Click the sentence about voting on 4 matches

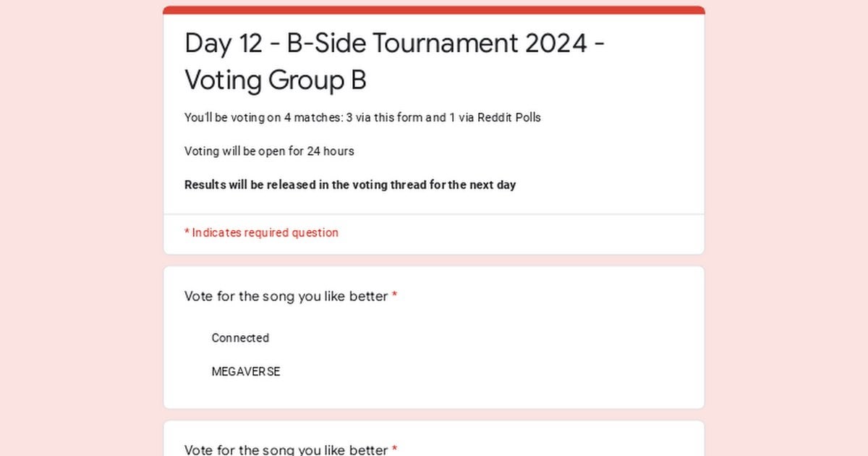click(362, 117)
